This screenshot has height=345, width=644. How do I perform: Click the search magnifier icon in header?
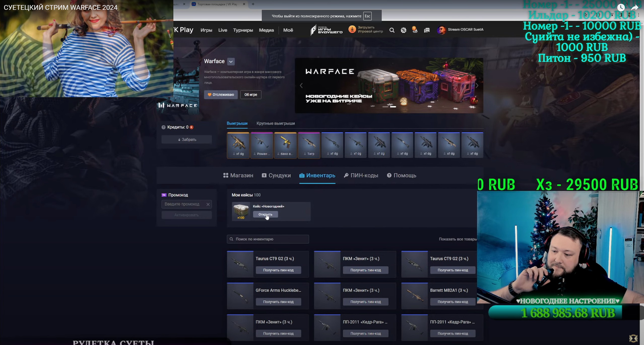coord(392,30)
